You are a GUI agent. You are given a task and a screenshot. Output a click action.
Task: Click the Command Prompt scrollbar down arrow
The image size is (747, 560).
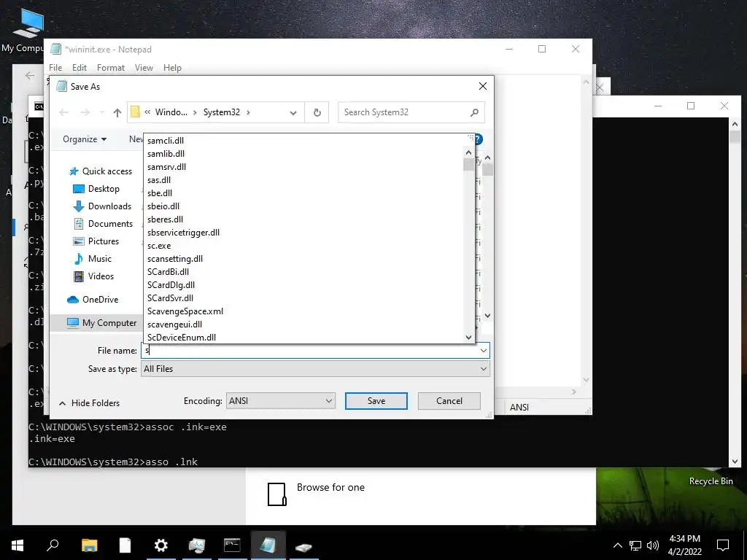735,461
